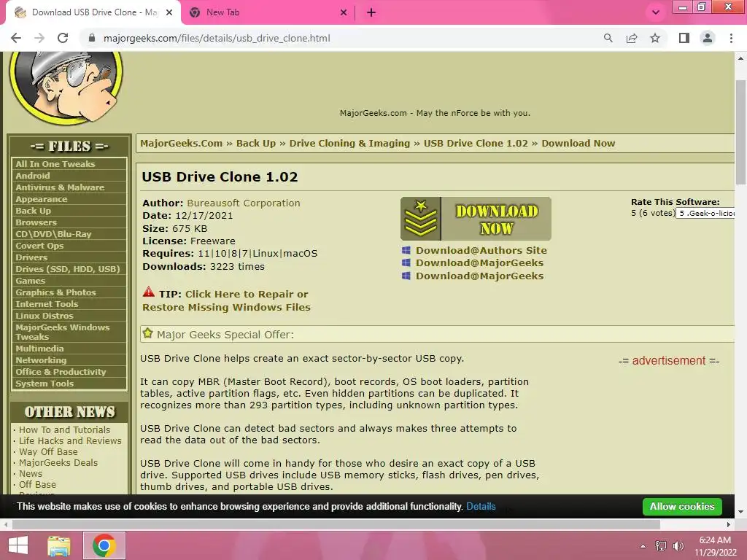Click the red warning TIP icon
Screen dimensions: 747x560
pyautogui.click(x=149, y=292)
